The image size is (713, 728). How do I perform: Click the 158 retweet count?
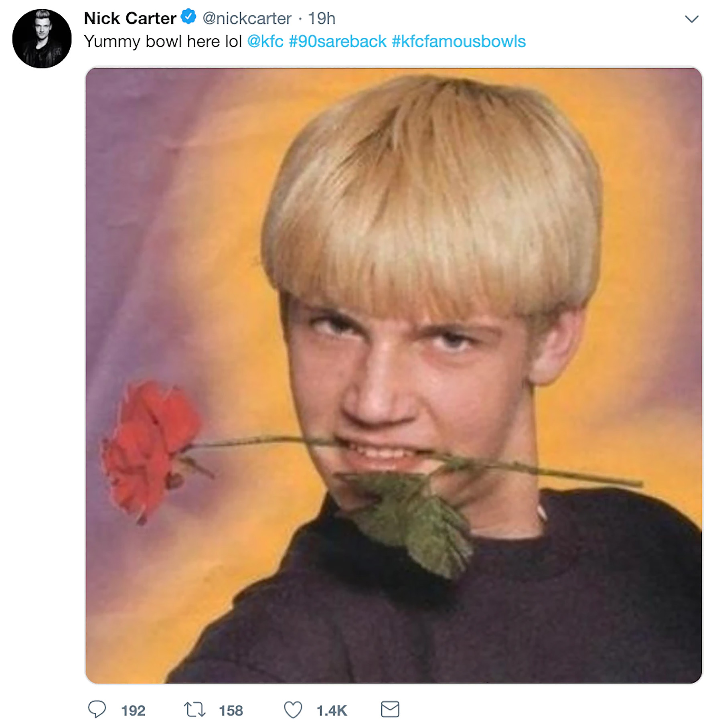(231, 710)
